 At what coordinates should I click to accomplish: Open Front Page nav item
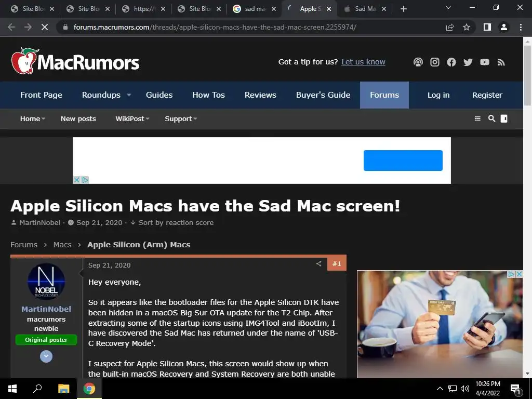click(x=41, y=95)
